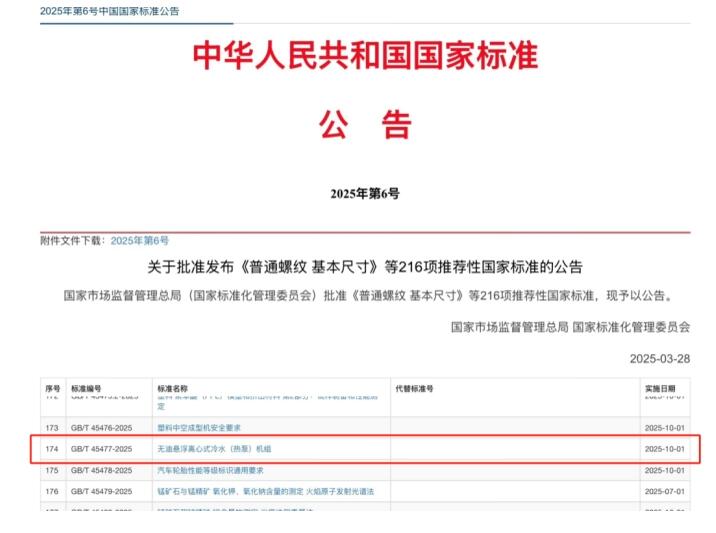Click the 国家市场监督管理总局 国家标准化管理委员会 signature line
Screen dimensions: 716x533
tap(570, 327)
